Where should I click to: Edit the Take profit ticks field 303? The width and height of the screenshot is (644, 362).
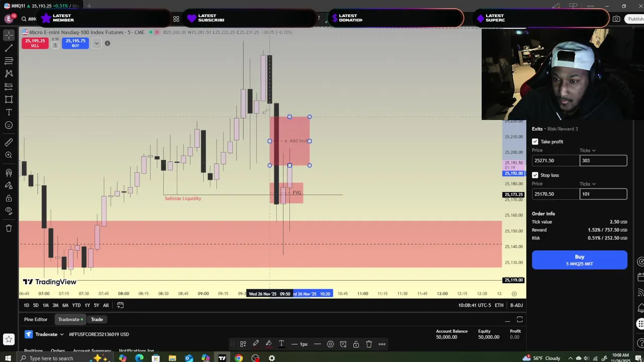pos(603,160)
